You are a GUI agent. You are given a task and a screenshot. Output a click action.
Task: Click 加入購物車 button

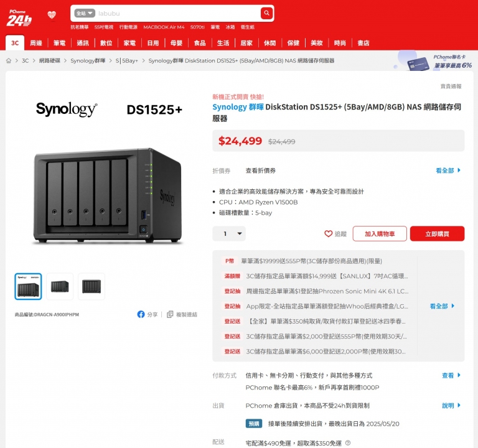(x=380, y=234)
